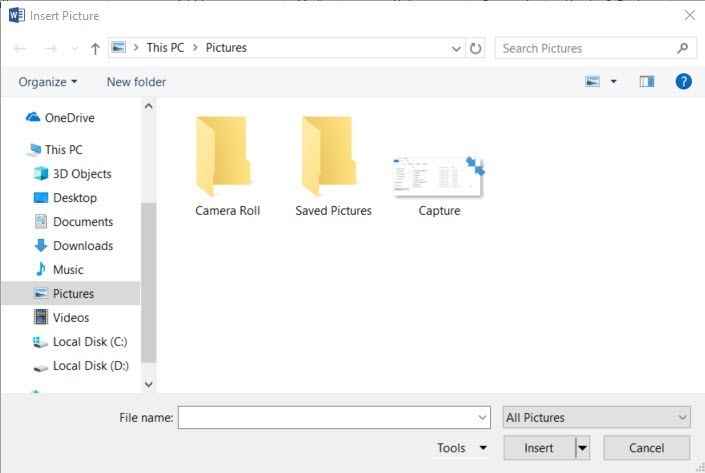Open the Organize menu
The image size is (705, 473).
(x=48, y=82)
